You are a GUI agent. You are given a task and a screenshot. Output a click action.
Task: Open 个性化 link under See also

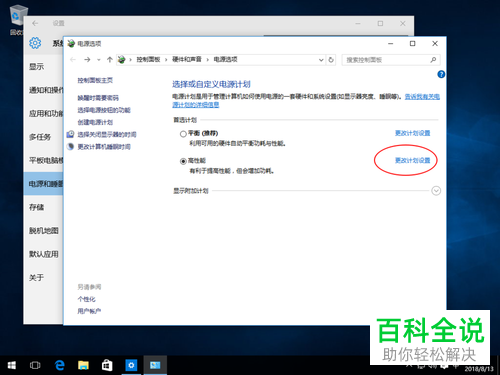click(x=86, y=299)
